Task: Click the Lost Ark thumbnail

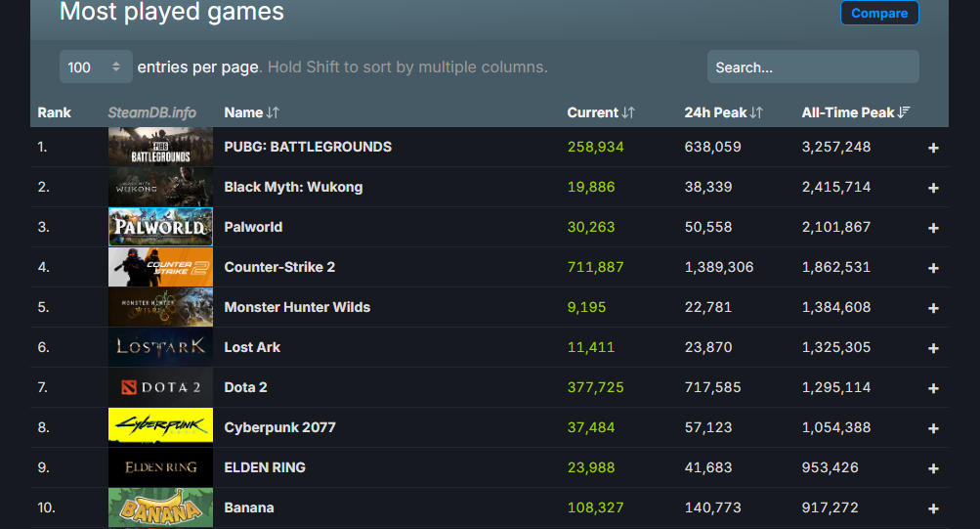Action: tap(160, 347)
